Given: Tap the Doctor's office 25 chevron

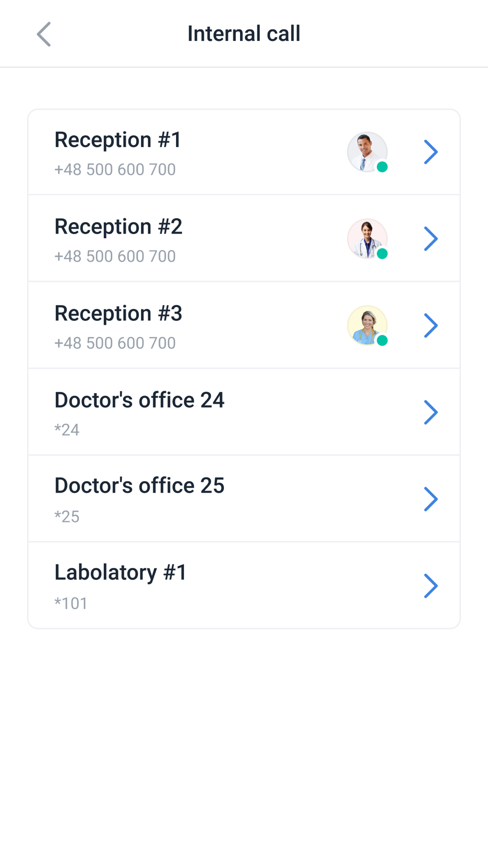Looking at the screenshot, I should 430,499.
